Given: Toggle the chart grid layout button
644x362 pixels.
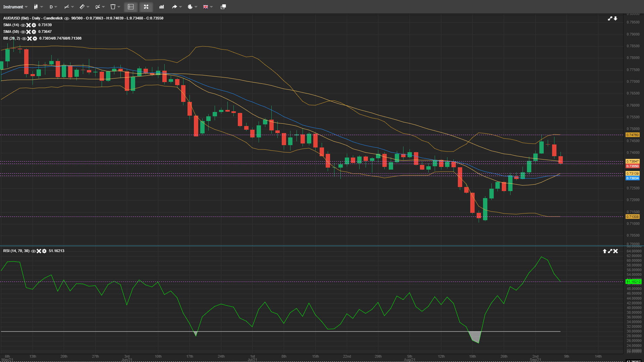Looking at the screenshot, I should point(131,7).
